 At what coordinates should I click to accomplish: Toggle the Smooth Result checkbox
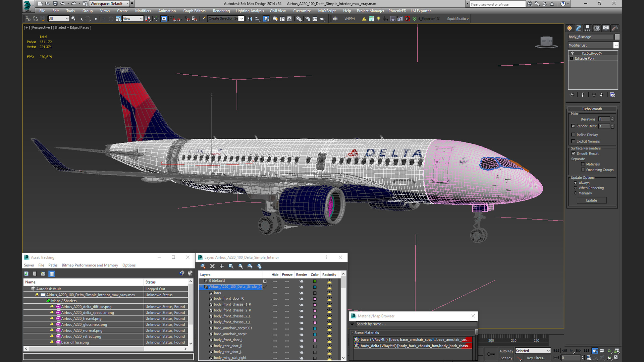pyautogui.click(x=573, y=154)
